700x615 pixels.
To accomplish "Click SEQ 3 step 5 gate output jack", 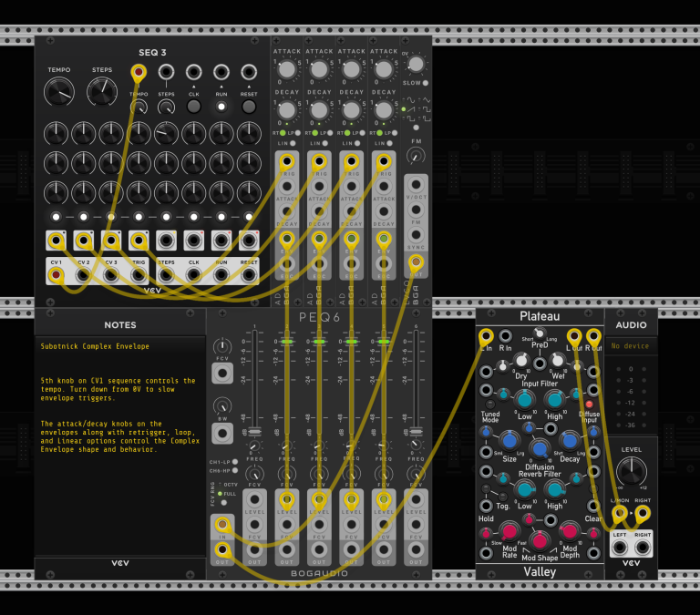I will (166, 241).
